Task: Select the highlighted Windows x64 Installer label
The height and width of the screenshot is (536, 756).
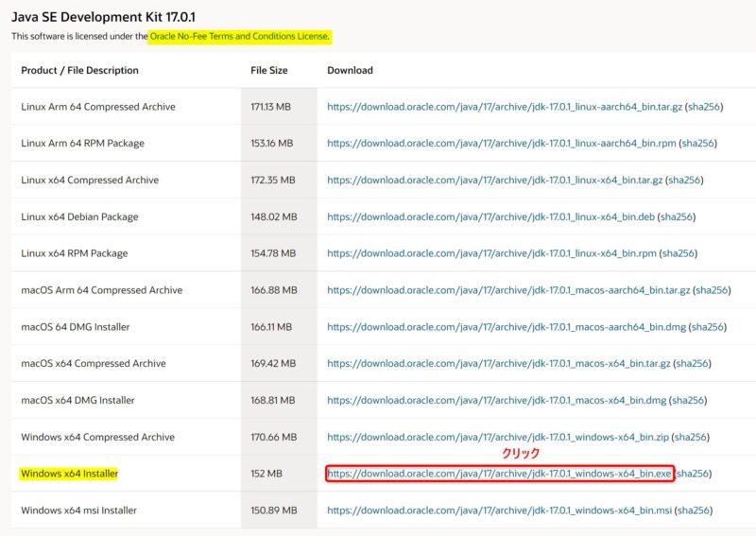Action: [x=69, y=474]
